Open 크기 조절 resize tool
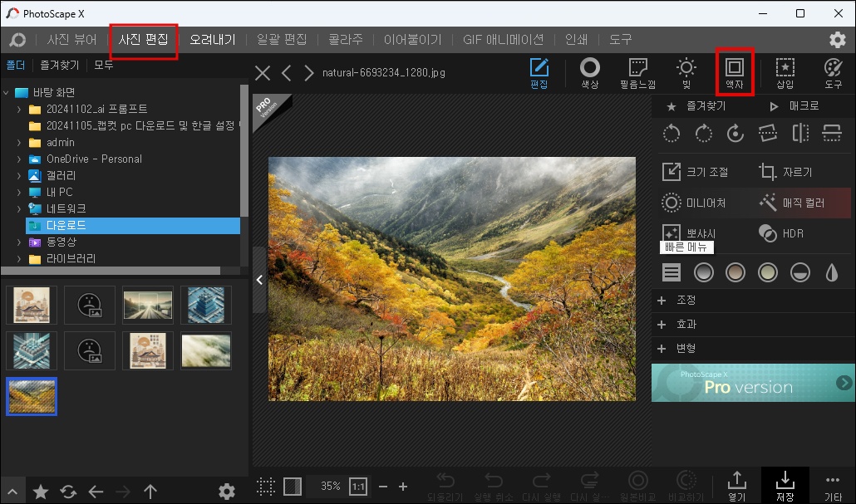856x504 pixels. (x=696, y=172)
